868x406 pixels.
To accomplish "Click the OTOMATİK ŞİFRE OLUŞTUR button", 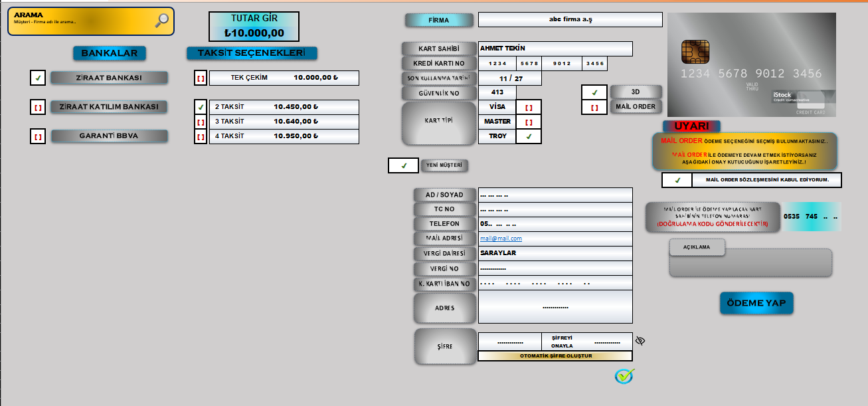I will pos(555,356).
